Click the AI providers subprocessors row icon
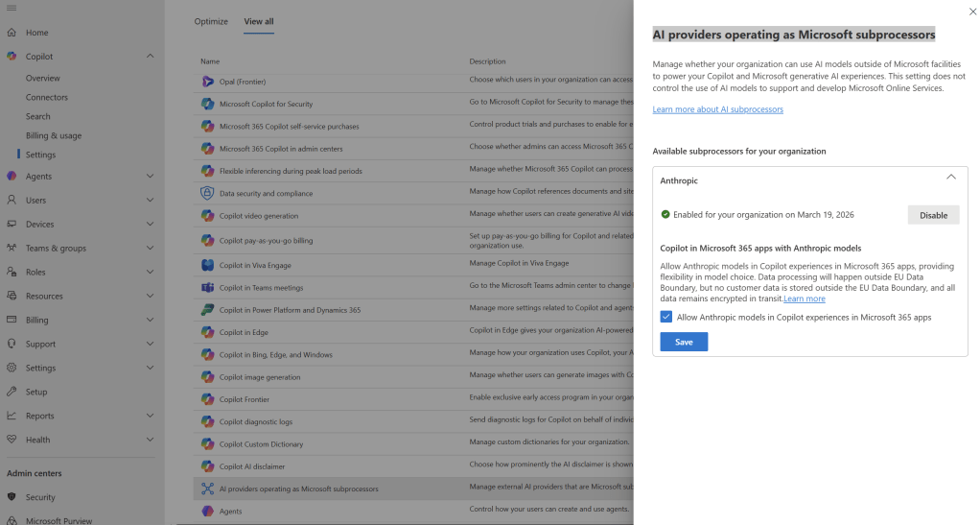The width and height of the screenshot is (980, 525). tap(207, 489)
